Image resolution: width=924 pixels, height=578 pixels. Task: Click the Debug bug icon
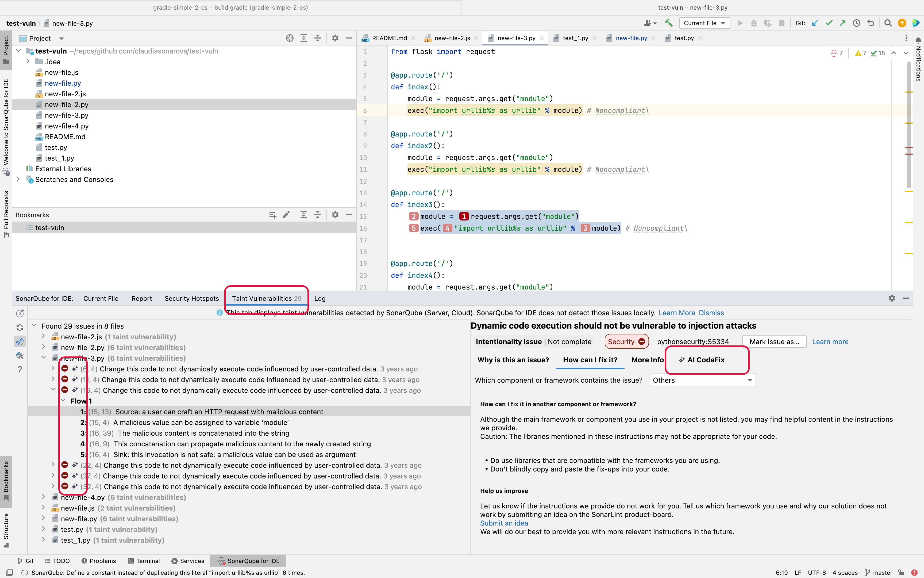pyautogui.click(x=754, y=23)
